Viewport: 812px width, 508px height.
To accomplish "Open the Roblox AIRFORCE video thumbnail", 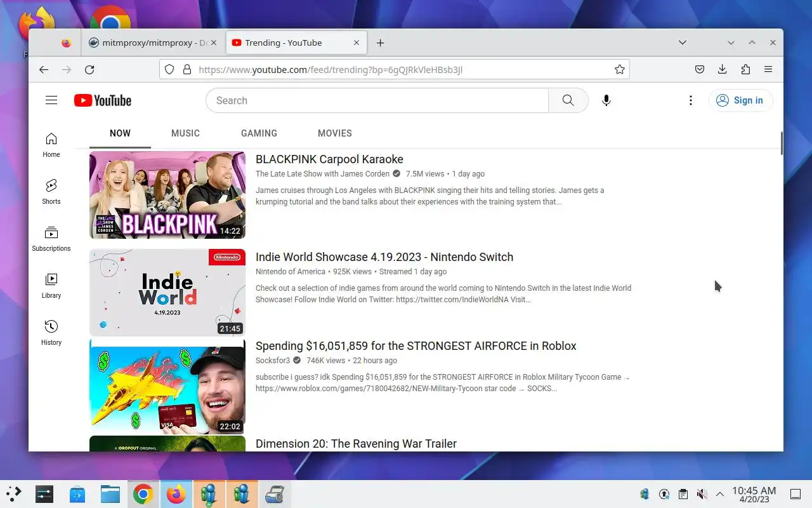I will 167,386.
